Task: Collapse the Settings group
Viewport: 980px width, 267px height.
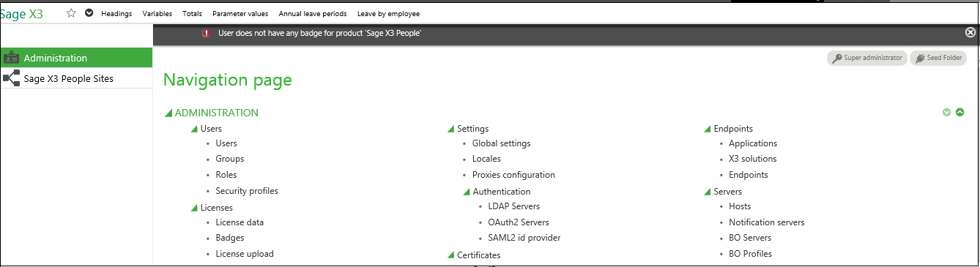Action: [450, 129]
